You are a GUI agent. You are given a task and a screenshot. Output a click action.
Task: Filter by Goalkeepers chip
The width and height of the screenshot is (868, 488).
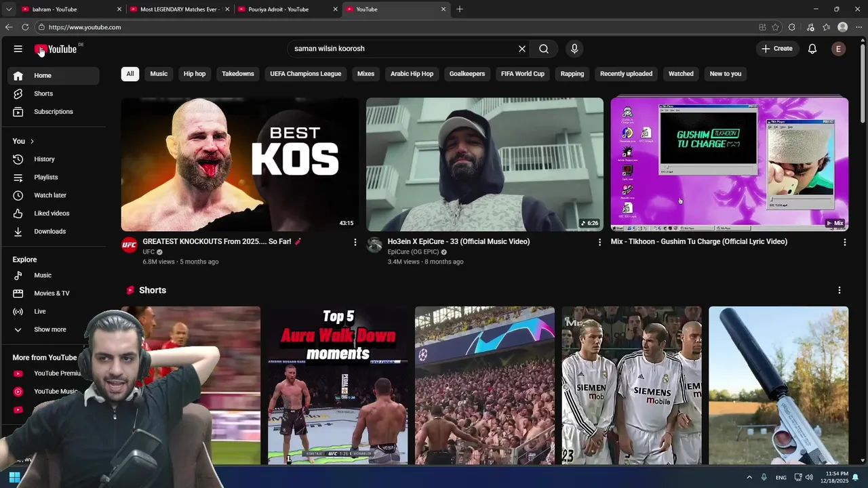(x=467, y=74)
